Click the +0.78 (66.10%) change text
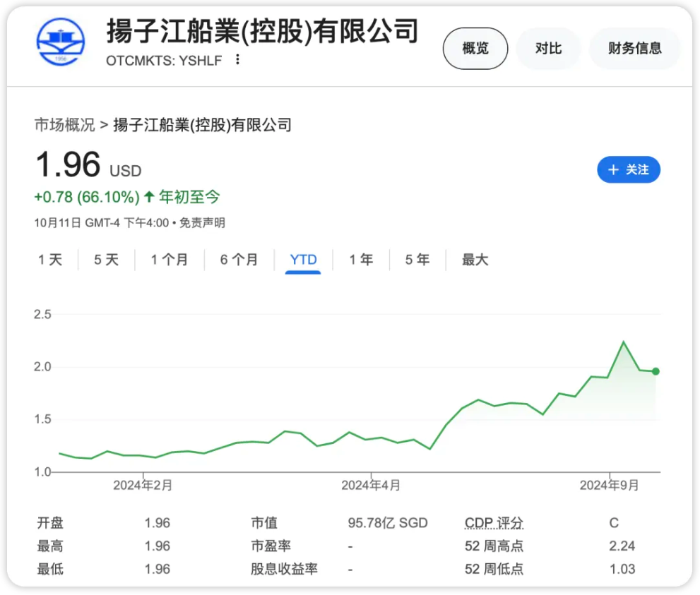700x595 pixels. (87, 197)
